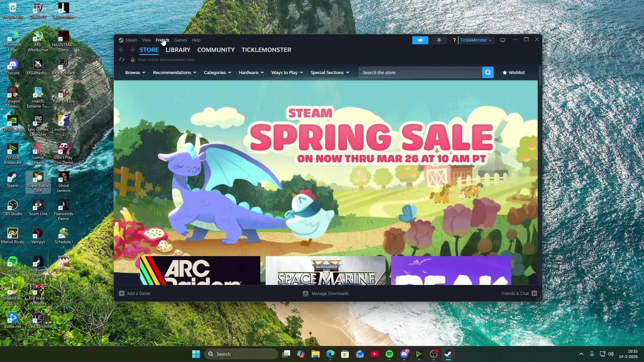Go back with the back arrow
The image size is (644, 362).
point(121,50)
